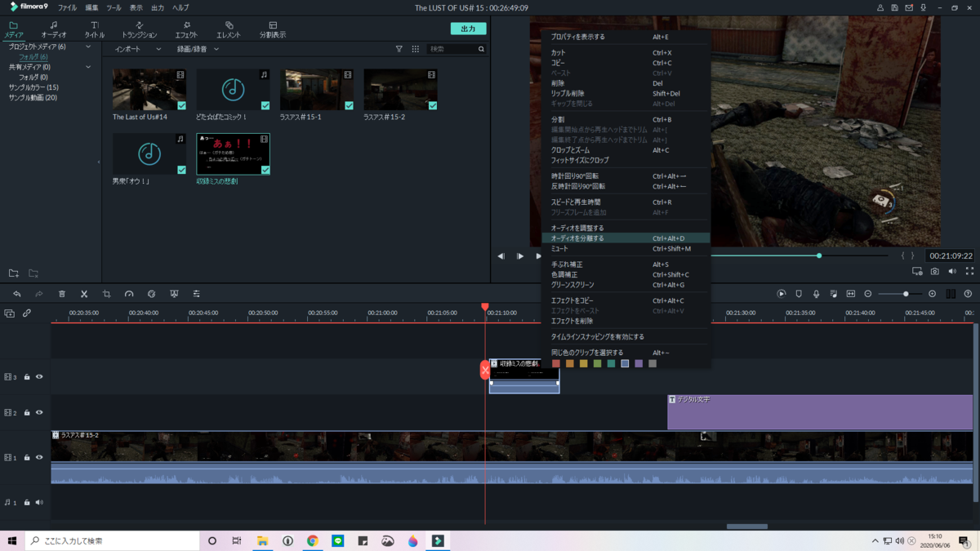980x551 pixels.
Task: Open the audio mixer icon
Action: tap(833, 294)
